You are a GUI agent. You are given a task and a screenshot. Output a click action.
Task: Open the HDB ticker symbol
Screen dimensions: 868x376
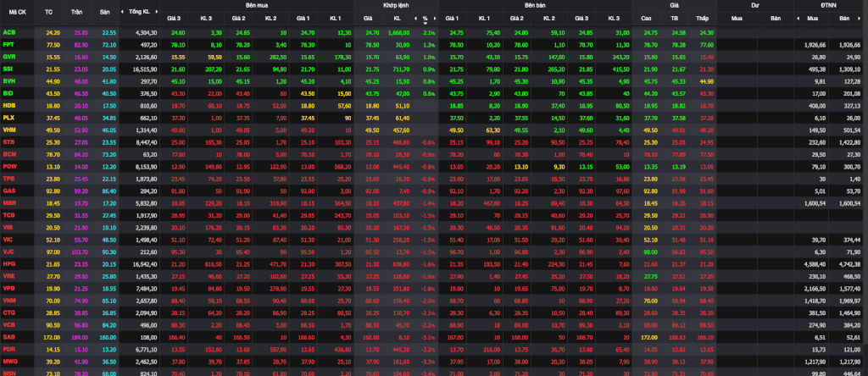[8, 105]
